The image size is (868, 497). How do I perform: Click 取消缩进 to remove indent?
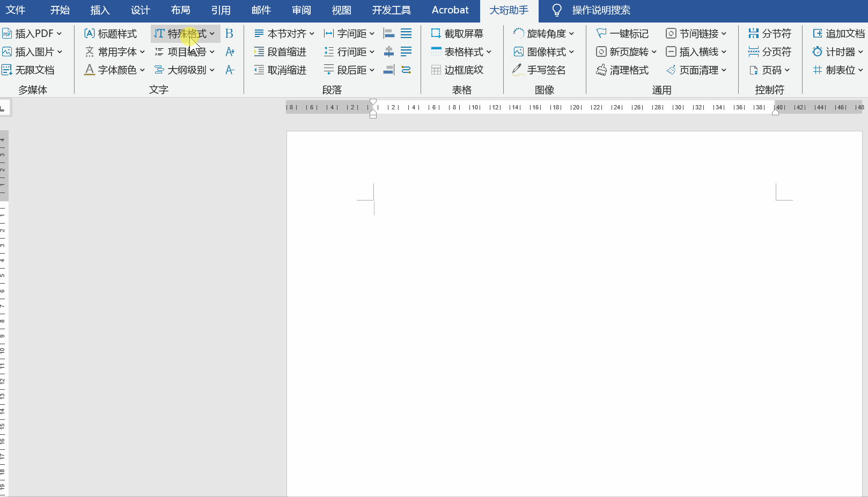(x=280, y=70)
